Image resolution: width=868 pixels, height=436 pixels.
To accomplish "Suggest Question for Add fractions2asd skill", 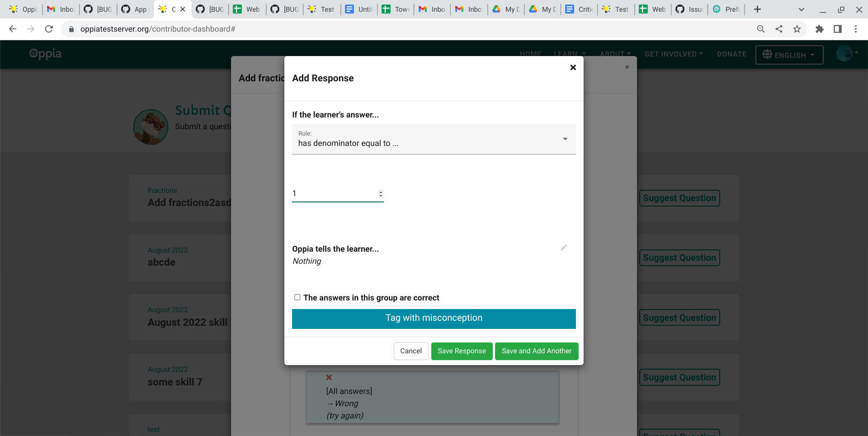I will [x=679, y=198].
